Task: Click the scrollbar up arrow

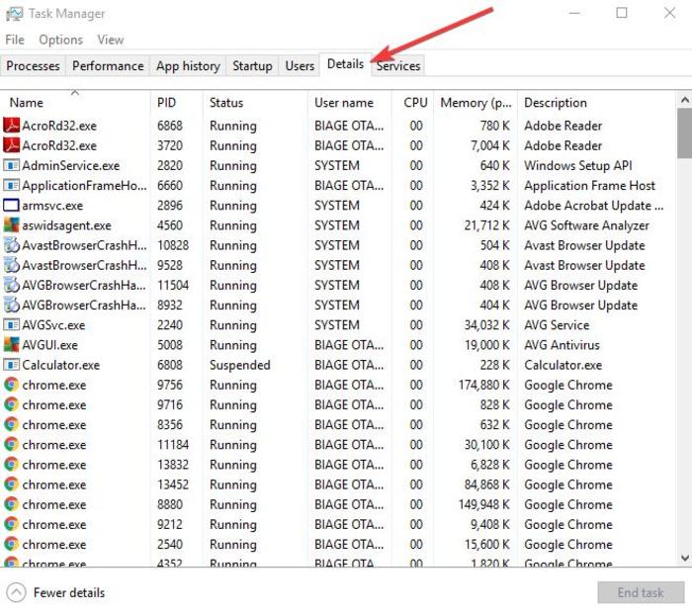Action: pos(684,100)
